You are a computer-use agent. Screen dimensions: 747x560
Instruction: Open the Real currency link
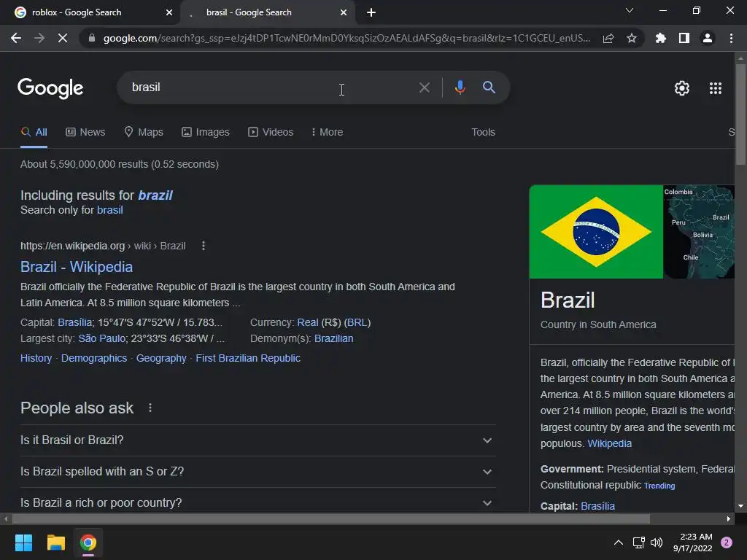click(x=308, y=322)
